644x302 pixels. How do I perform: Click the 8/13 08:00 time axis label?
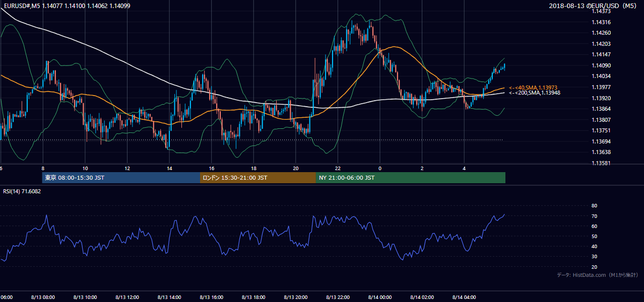tap(42, 297)
